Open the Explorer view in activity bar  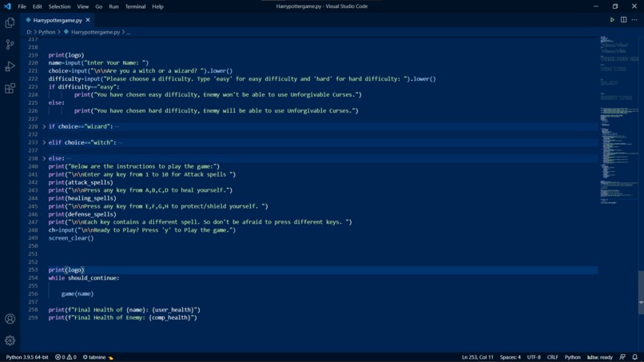pos(10,22)
